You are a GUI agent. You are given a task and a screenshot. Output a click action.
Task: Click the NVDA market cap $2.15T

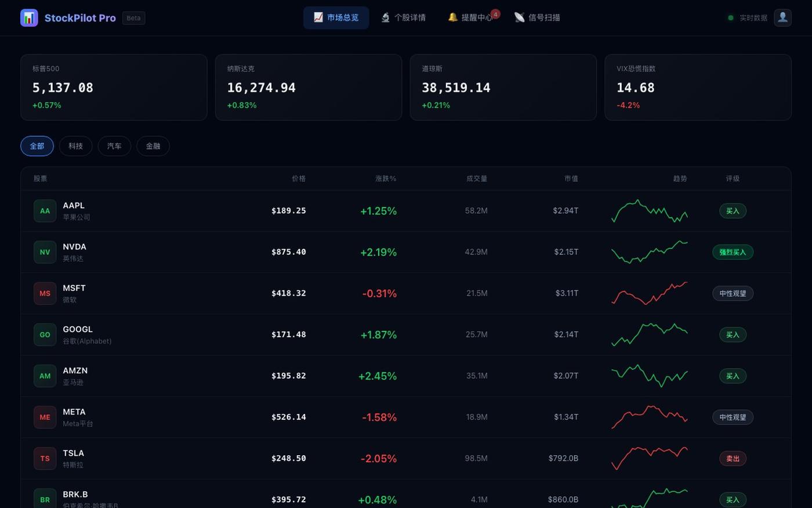point(566,252)
